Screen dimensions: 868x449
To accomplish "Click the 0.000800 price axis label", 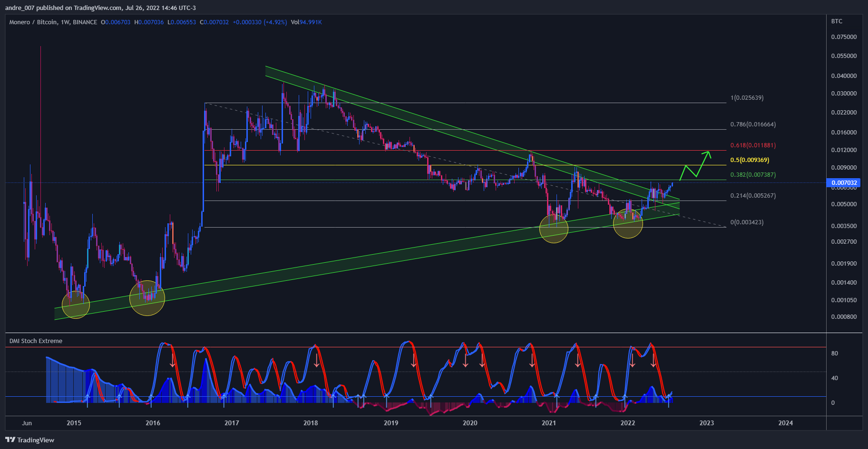I will (x=844, y=317).
